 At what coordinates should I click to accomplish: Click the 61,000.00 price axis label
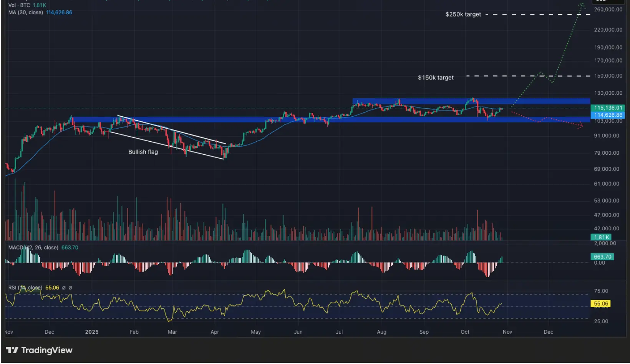pos(607,184)
